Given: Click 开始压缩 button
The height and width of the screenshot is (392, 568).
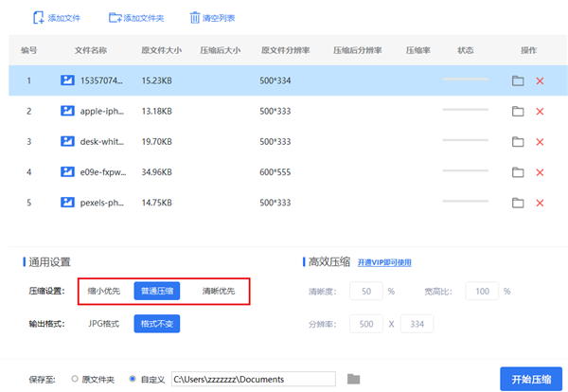Looking at the screenshot, I should click(531, 379).
